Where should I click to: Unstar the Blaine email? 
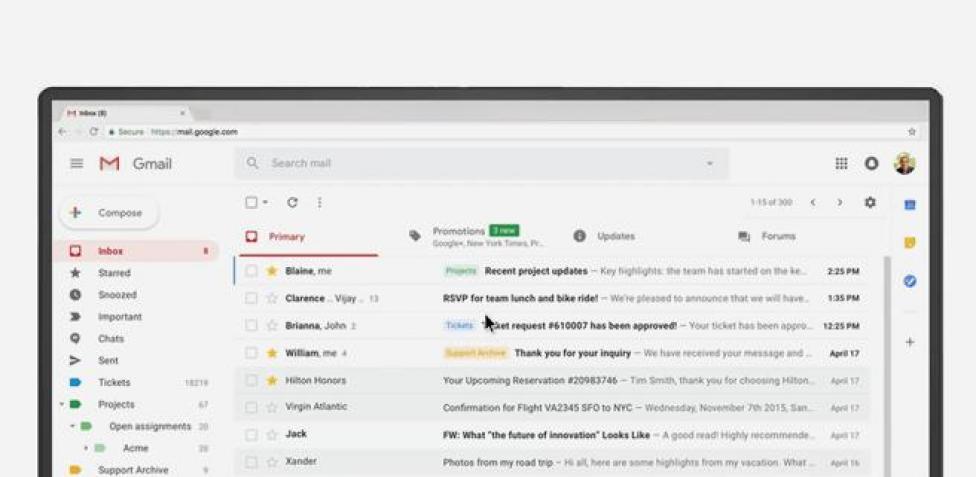tap(271, 271)
